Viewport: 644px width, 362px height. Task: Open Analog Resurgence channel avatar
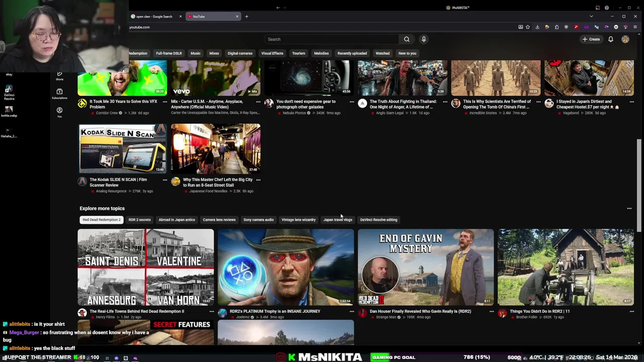[x=82, y=182]
